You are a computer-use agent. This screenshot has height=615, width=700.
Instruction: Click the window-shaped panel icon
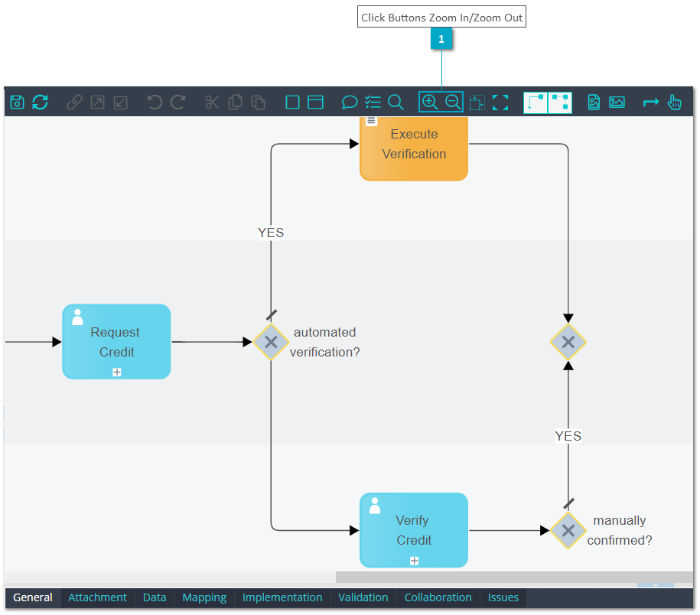click(316, 102)
